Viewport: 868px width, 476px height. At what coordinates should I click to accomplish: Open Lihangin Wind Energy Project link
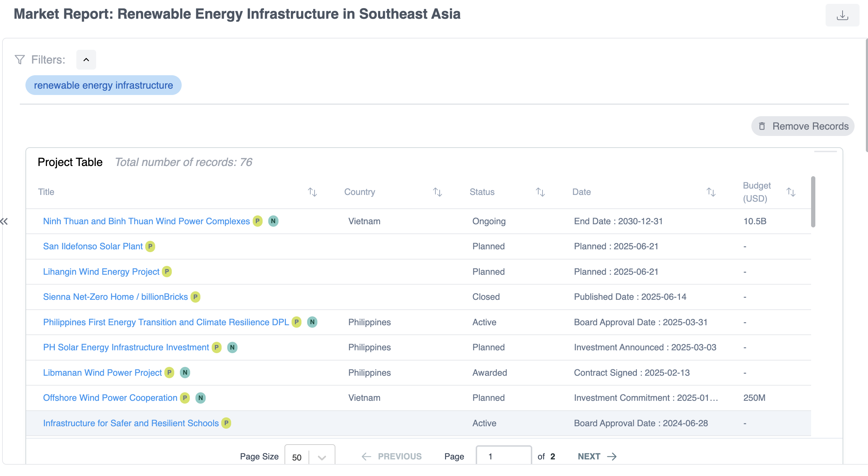(101, 272)
